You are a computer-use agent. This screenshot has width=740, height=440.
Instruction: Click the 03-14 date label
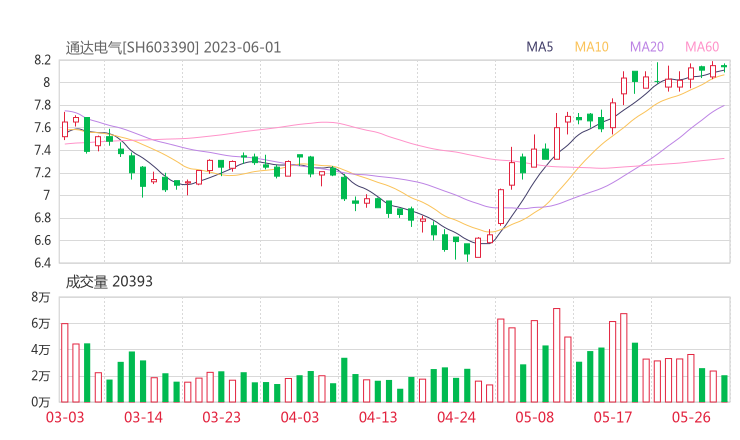[x=143, y=417]
